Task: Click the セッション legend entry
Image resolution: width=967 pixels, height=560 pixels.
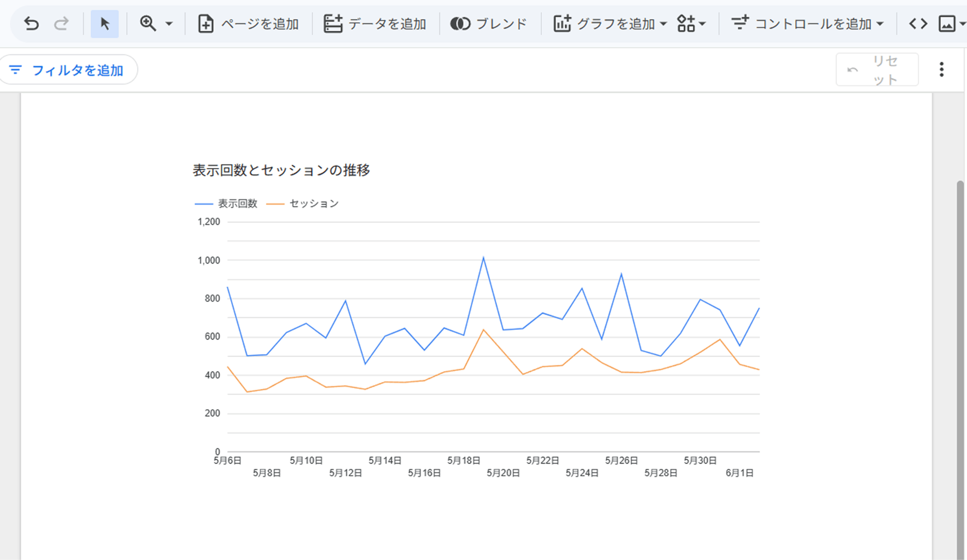Action: (x=303, y=203)
